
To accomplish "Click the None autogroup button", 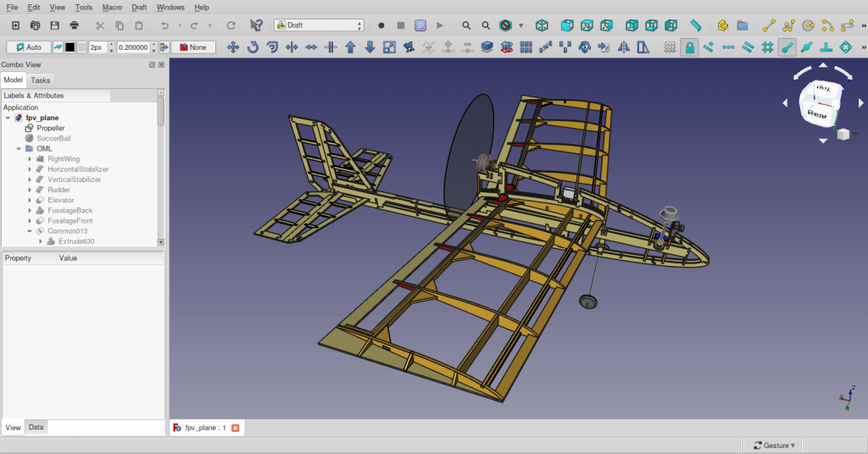I will pos(192,47).
